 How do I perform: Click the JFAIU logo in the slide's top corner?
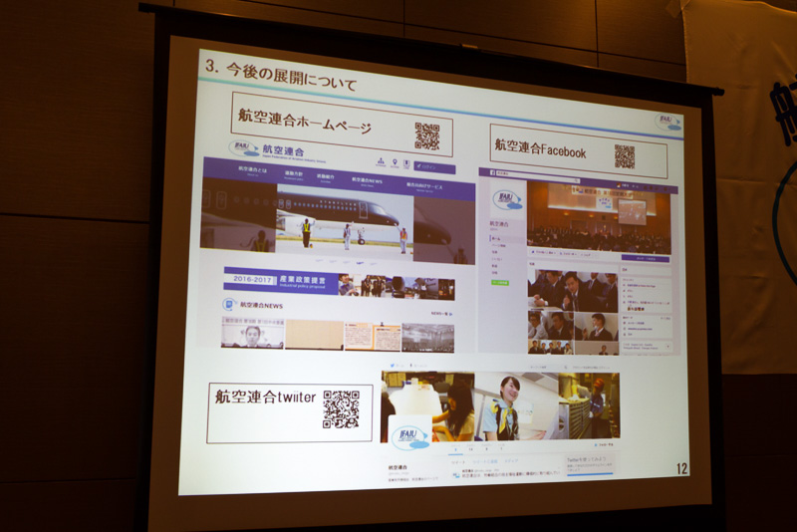(668, 122)
